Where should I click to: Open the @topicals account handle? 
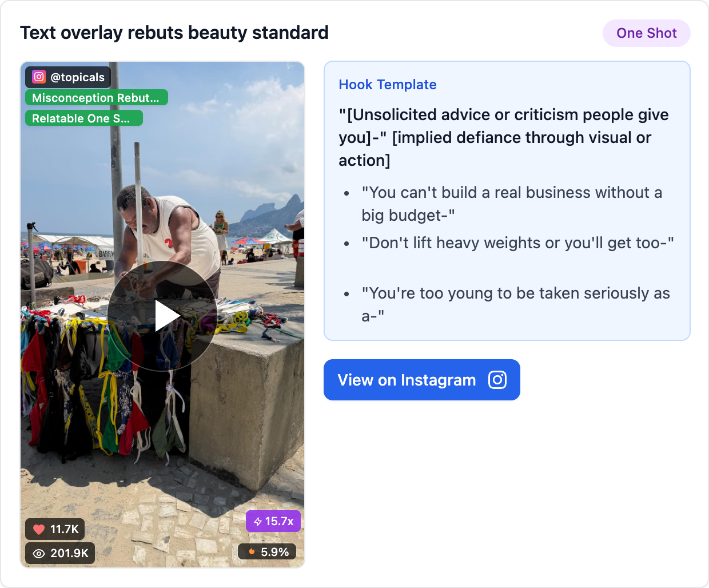pos(77,77)
